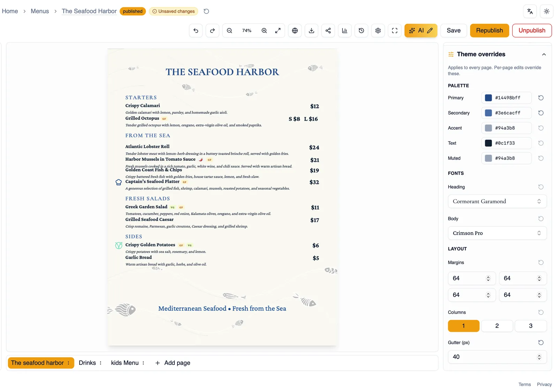Open the globe language icon
Viewport: 558px width, 392px height.
295,31
